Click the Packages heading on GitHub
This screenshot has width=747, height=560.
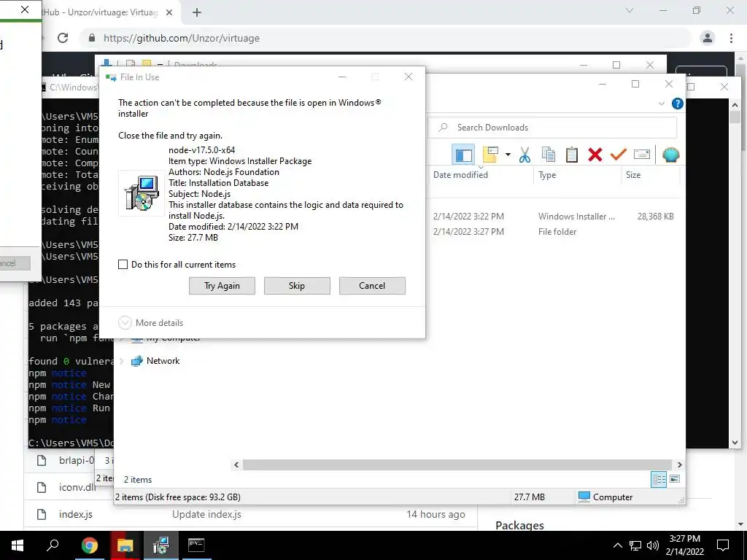click(x=519, y=525)
